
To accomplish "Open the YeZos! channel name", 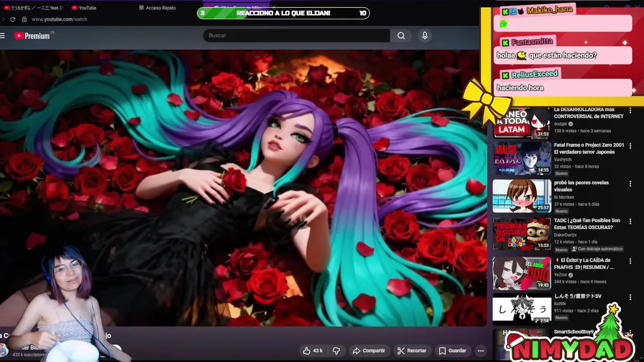I will (x=561, y=275).
